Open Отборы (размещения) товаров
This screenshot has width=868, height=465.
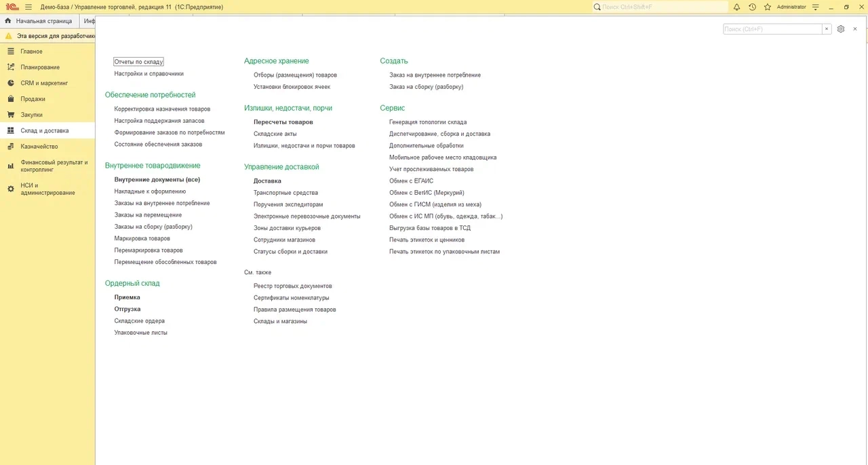point(295,75)
